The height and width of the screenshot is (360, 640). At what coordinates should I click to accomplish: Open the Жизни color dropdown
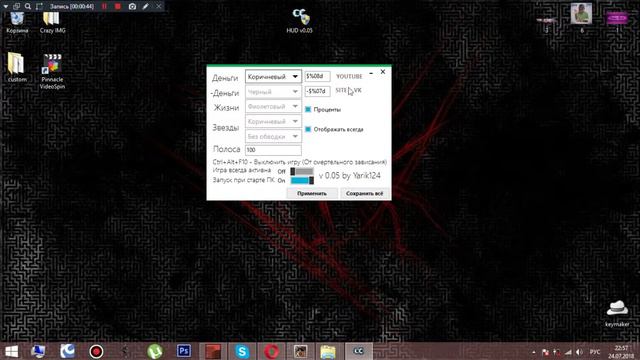pos(273,107)
